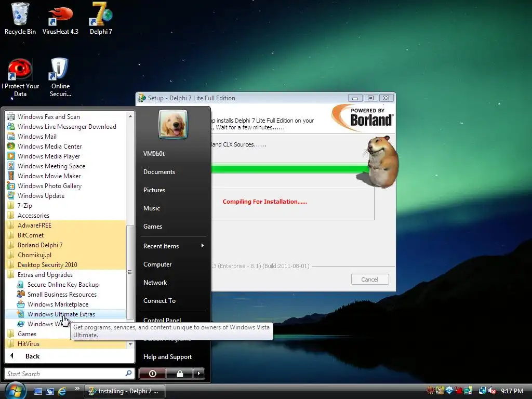
Task: Open Windows Fax and Scan
Action: coord(65,117)
